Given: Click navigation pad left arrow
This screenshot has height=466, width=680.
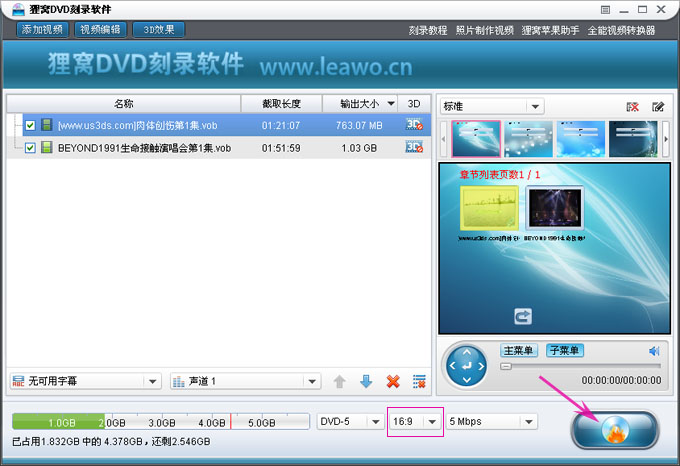Looking at the screenshot, I should 452,366.
